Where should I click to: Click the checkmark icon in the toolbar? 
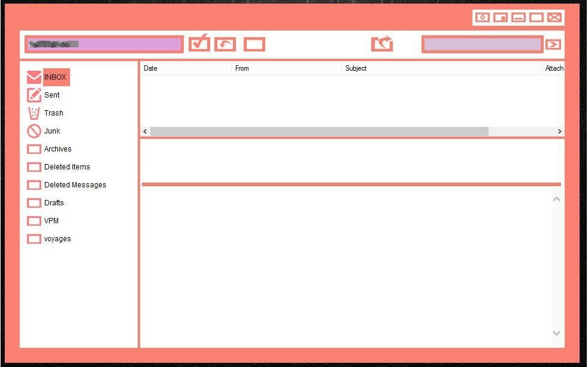pyautogui.click(x=199, y=43)
